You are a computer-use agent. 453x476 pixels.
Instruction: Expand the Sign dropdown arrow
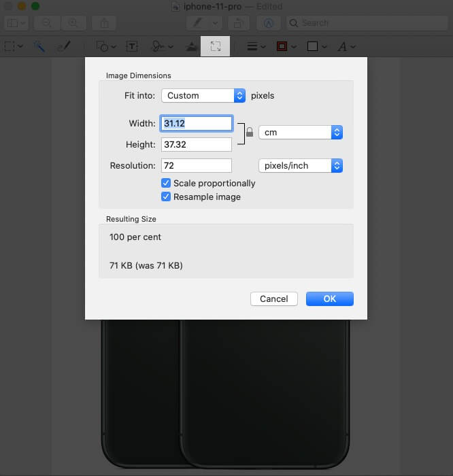pos(171,46)
